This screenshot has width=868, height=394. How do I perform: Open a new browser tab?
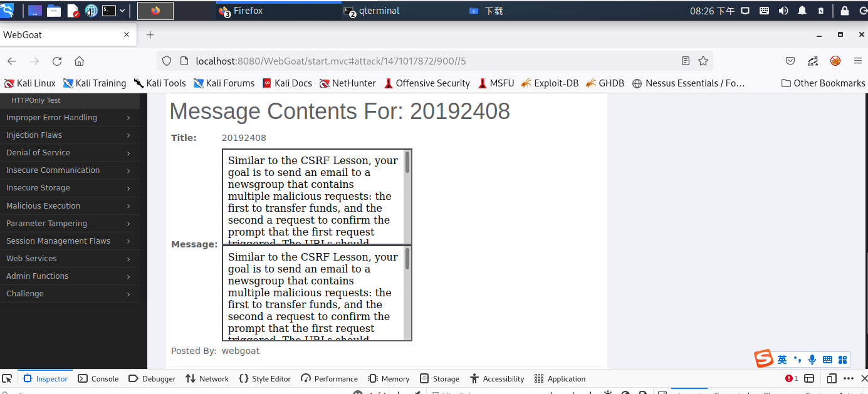[x=150, y=35]
